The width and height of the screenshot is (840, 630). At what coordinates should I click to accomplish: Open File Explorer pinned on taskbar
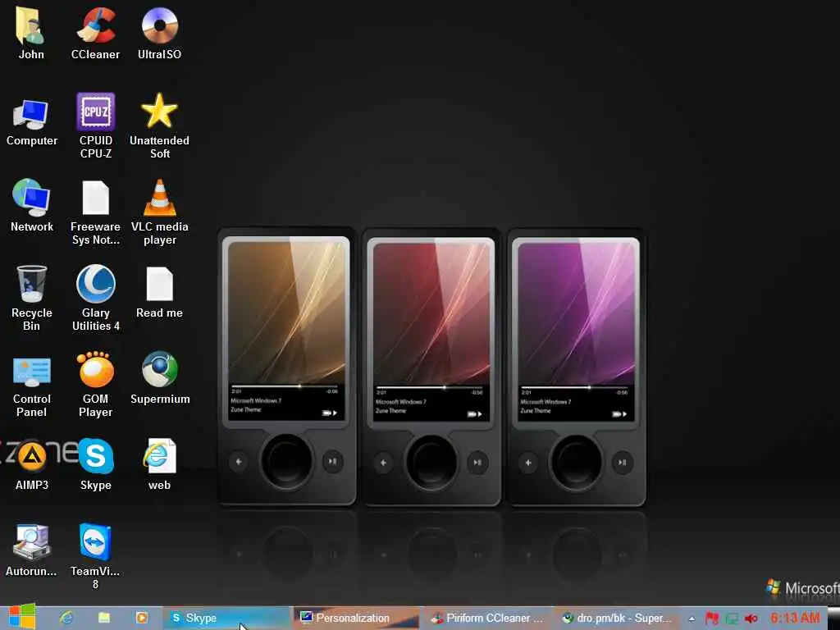click(x=104, y=618)
